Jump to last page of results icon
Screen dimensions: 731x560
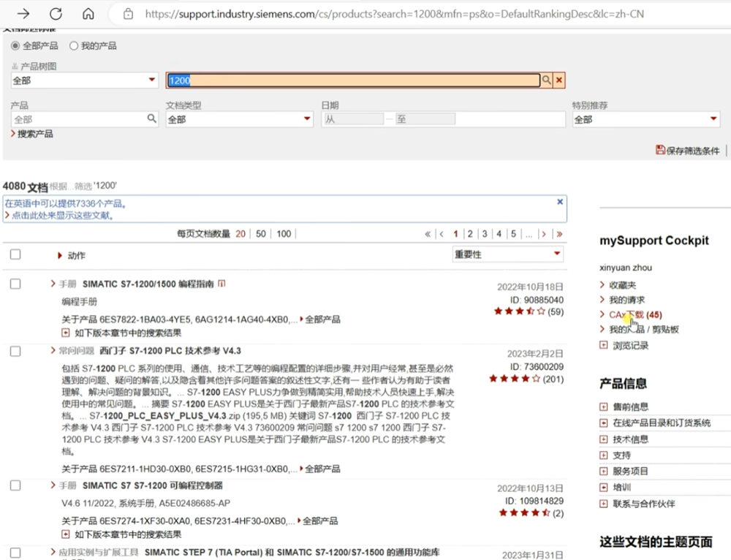pyautogui.click(x=559, y=234)
